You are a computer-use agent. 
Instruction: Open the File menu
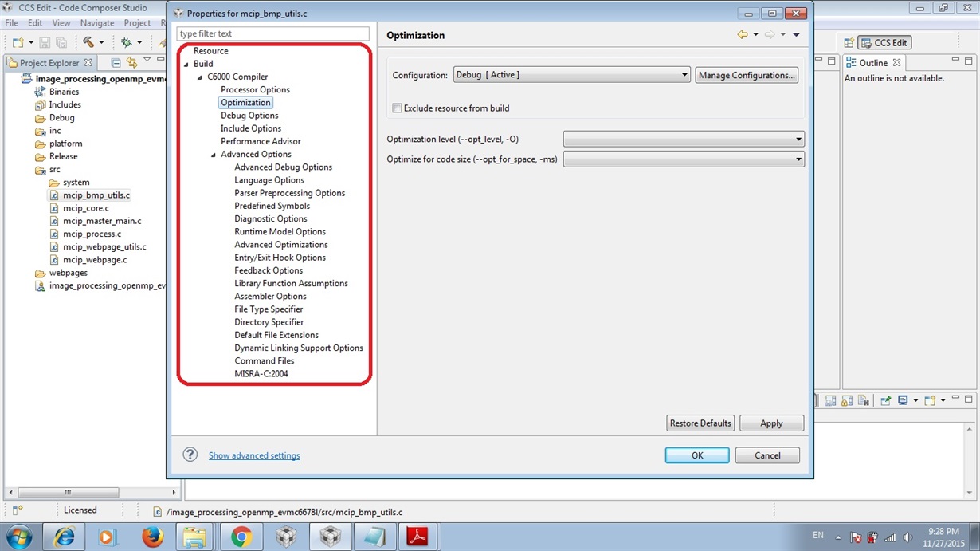pyautogui.click(x=12, y=23)
